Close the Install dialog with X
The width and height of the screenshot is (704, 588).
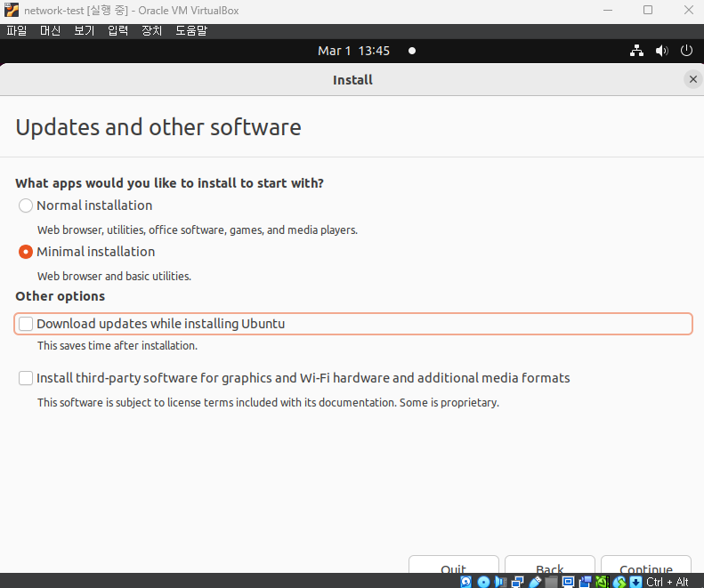click(692, 79)
